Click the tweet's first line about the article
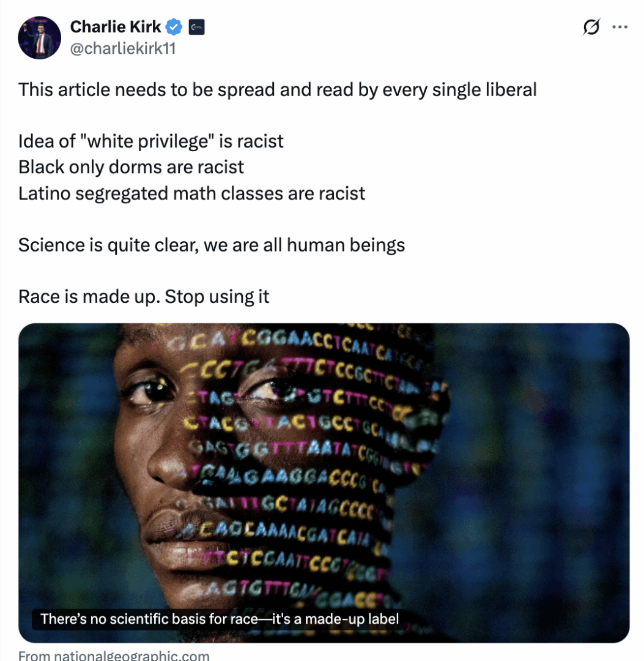Viewport: 644px width, 661px height. pyautogui.click(x=277, y=90)
